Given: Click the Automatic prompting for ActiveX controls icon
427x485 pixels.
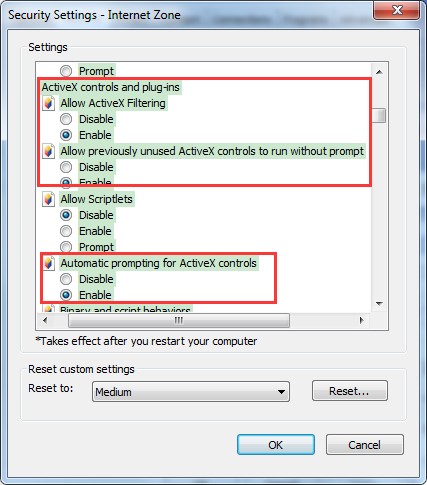Looking at the screenshot, I should (x=49, y=263).
